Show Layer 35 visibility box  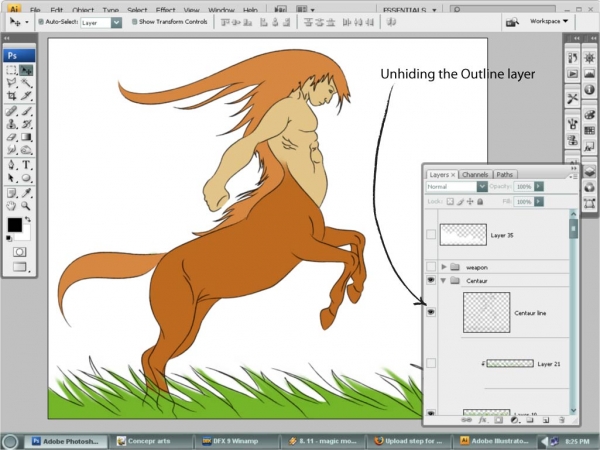click(431, 234)
